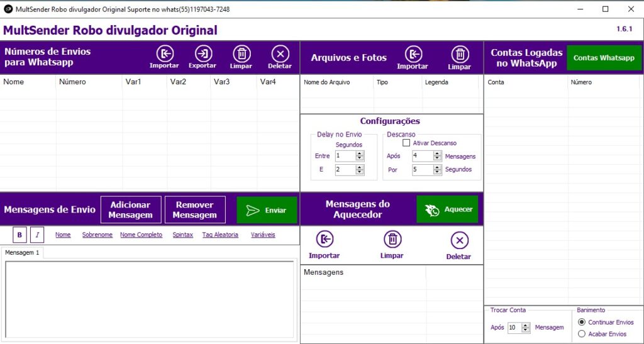Sort by the Nome column header
This screenshot has width=644, height=344.
28,82
